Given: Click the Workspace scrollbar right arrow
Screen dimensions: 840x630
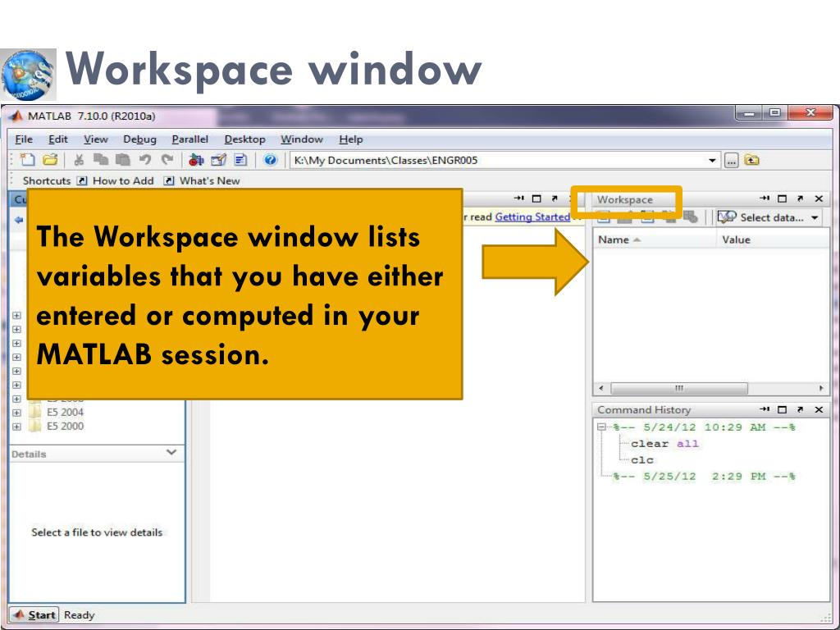Looking at the screenshot, I should (x=822, y=388).
